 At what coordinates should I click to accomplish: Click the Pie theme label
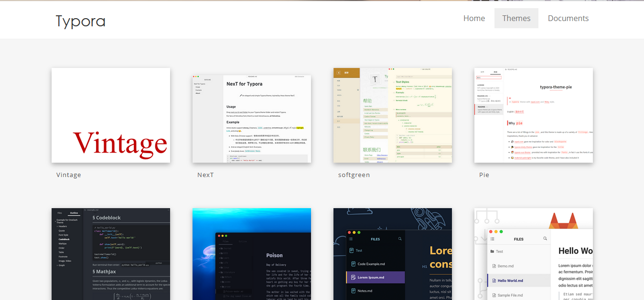pos(484,175)
